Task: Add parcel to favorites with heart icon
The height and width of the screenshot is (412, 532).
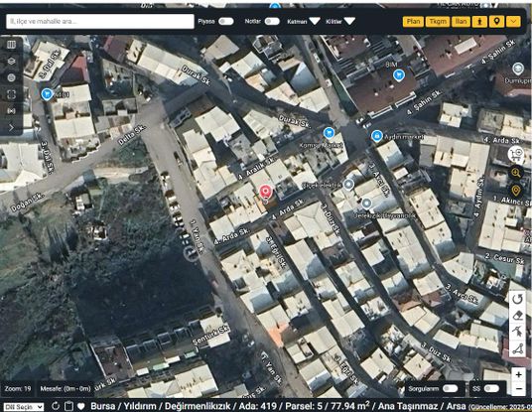Action: coord(80,406)
